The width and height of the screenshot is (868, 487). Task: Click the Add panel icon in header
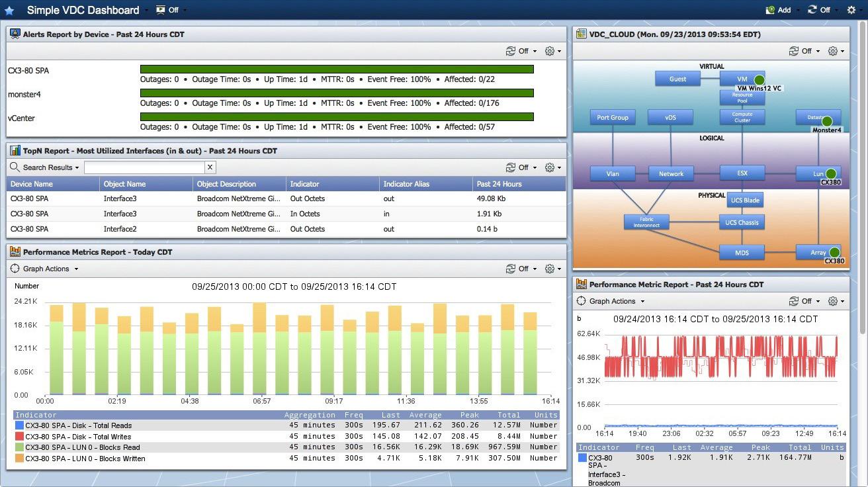770,10
